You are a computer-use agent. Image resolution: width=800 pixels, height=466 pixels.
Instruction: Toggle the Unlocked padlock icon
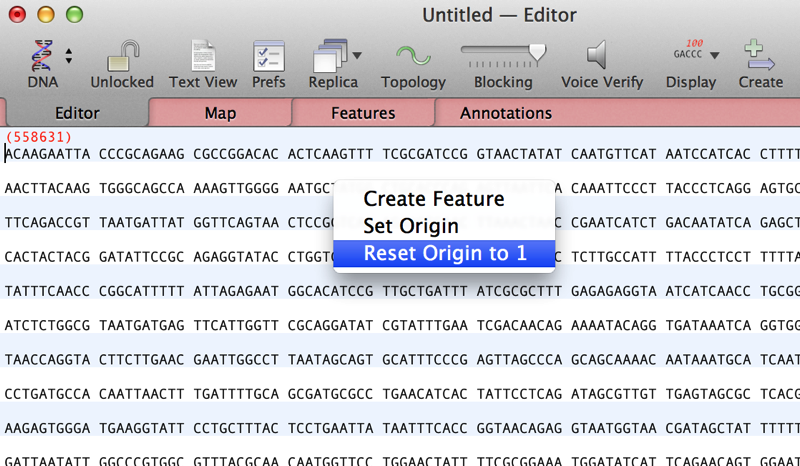tap(122, 55)
